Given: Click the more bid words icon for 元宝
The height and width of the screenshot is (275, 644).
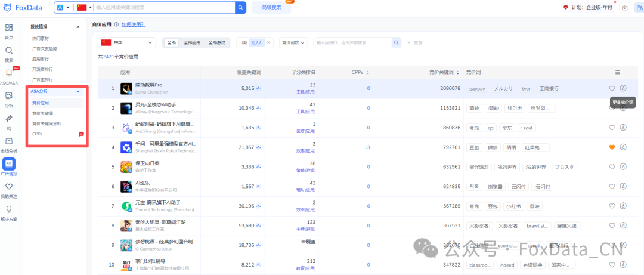Looking at the screenshot, I should [623, 206].
